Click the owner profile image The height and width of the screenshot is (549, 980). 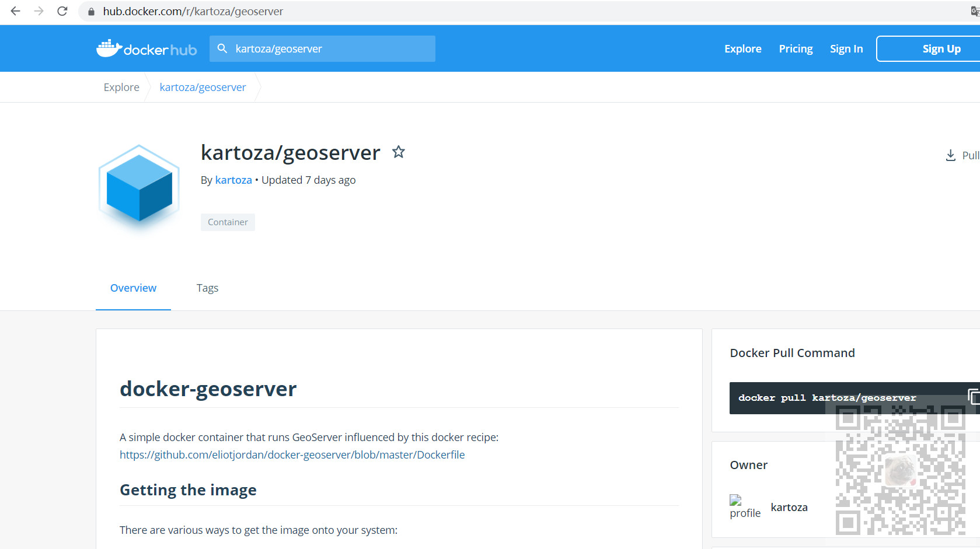pyautogui.click(x=745, y=507)
